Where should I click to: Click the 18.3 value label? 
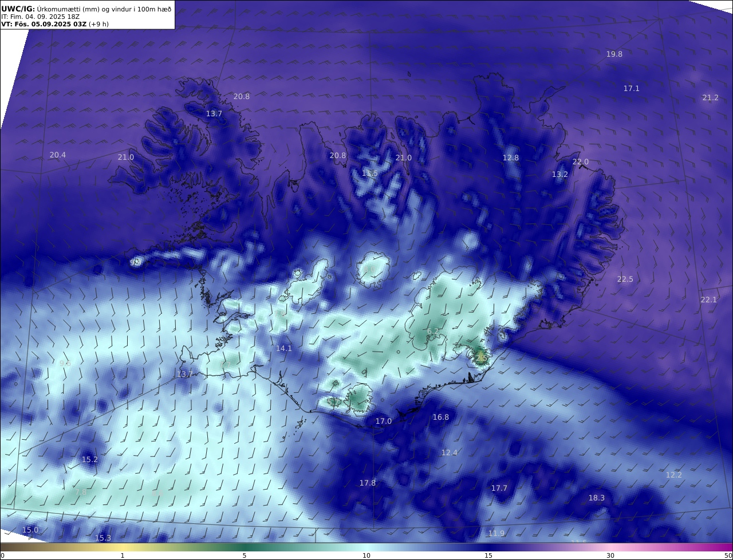click(x=597, y=498)
